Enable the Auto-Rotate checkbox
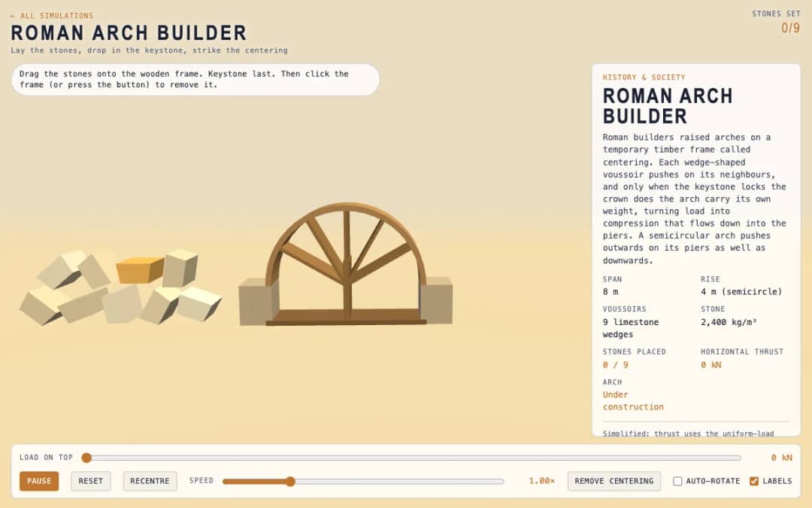The height and width of the screenshot is (508, 812). [x=677, y=481]
